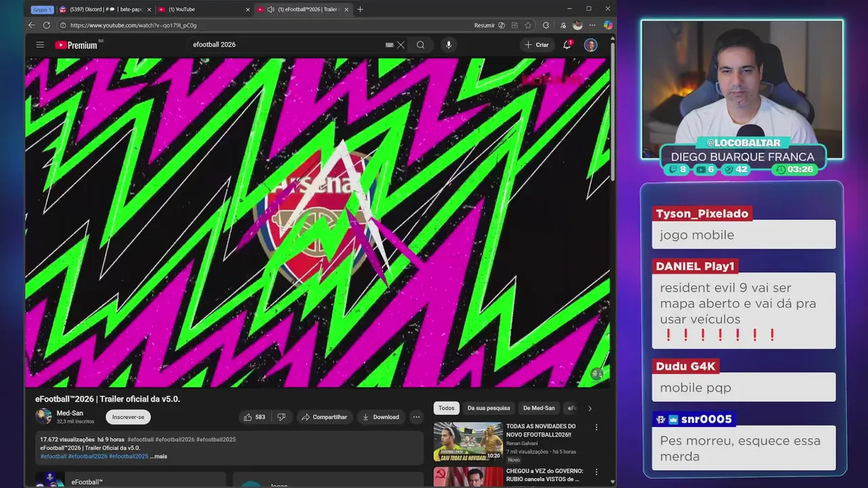
Task: Mute the eFootball tab via speaker icon
Action: click(x=271, y=9)
